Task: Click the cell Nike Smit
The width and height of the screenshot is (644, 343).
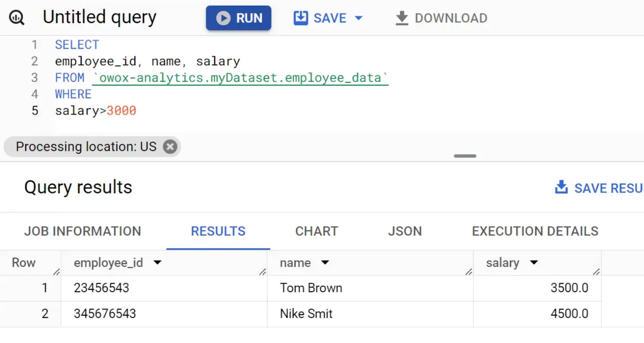Action: pyautogui.click(x=306, y=314)
